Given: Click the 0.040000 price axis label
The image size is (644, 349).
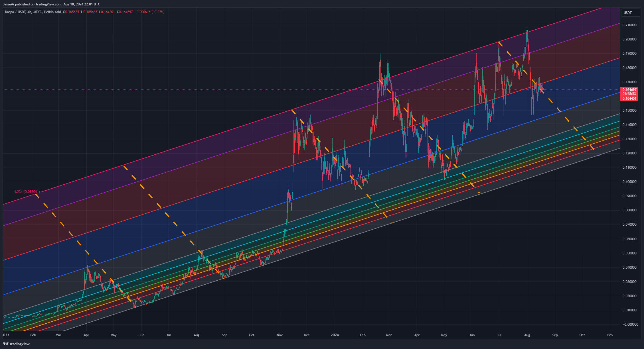Looking at the screenshot, I should point(629,268).
